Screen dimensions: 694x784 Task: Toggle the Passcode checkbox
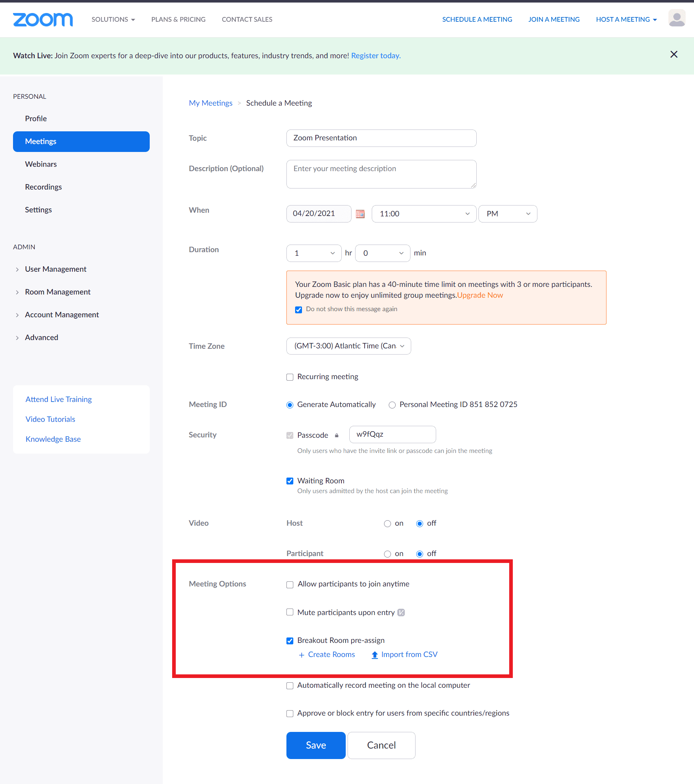(290, 435)
